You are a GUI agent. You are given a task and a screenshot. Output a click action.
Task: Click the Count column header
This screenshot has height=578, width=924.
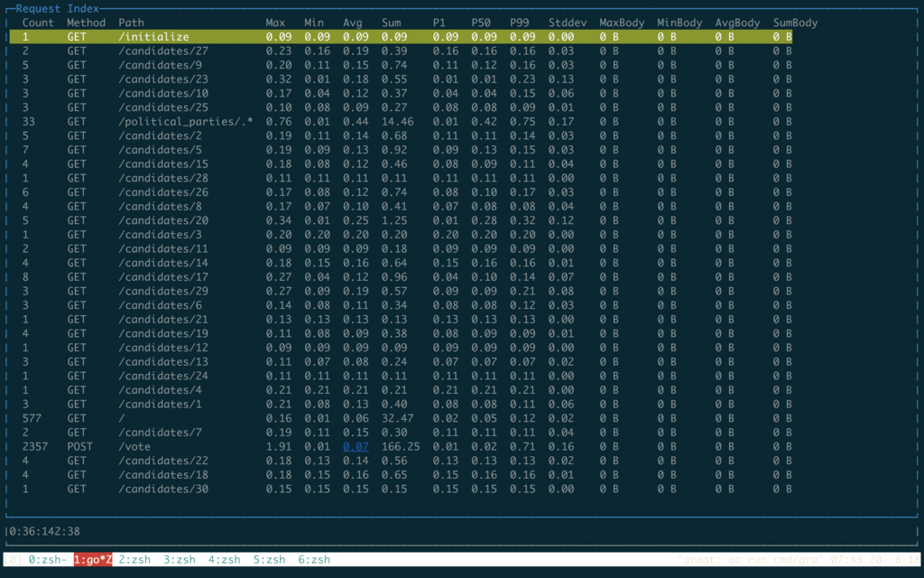tap(38, 23)
